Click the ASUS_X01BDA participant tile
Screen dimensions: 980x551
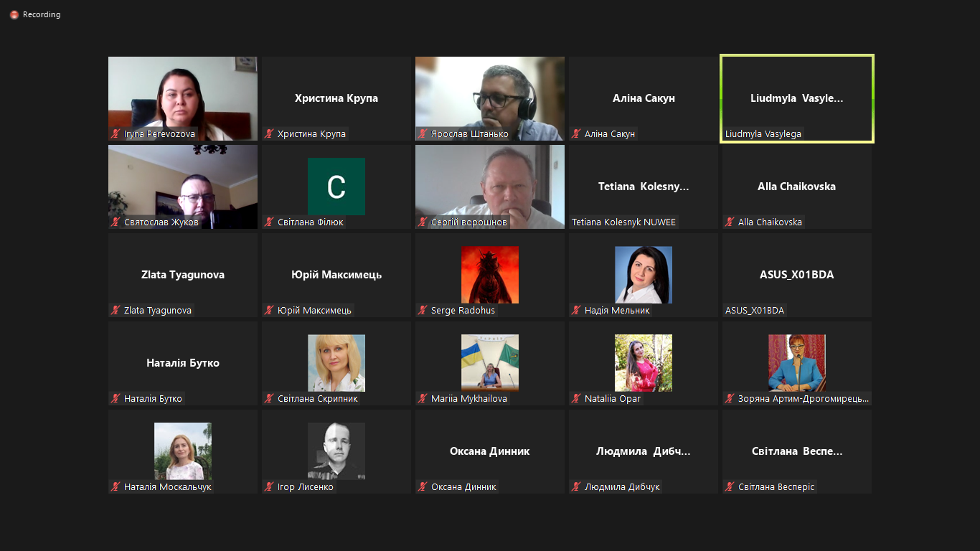pyautogui.click(x=796, y=275)
